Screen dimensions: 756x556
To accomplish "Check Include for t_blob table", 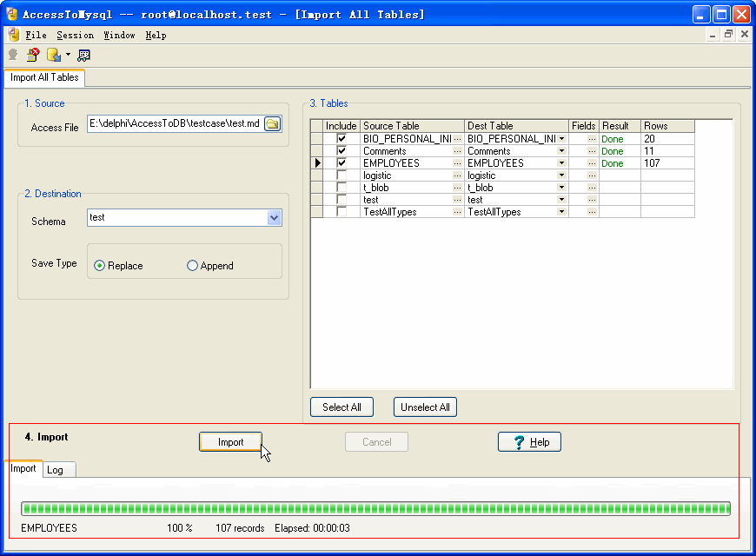I will point(342,187).
